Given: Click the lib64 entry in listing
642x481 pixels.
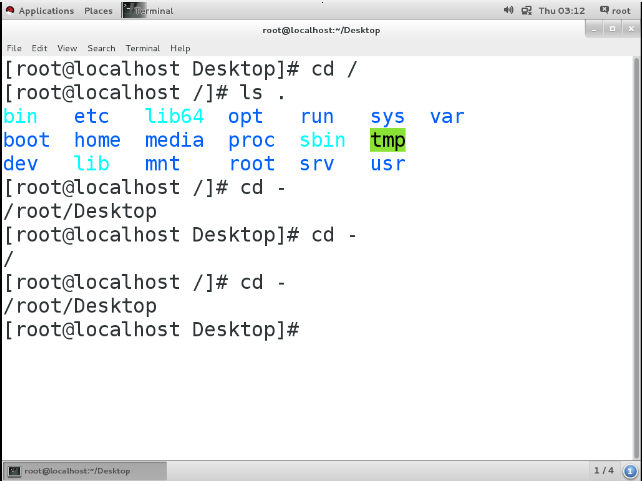Looking at the screenshot, I should coord(174,116).
